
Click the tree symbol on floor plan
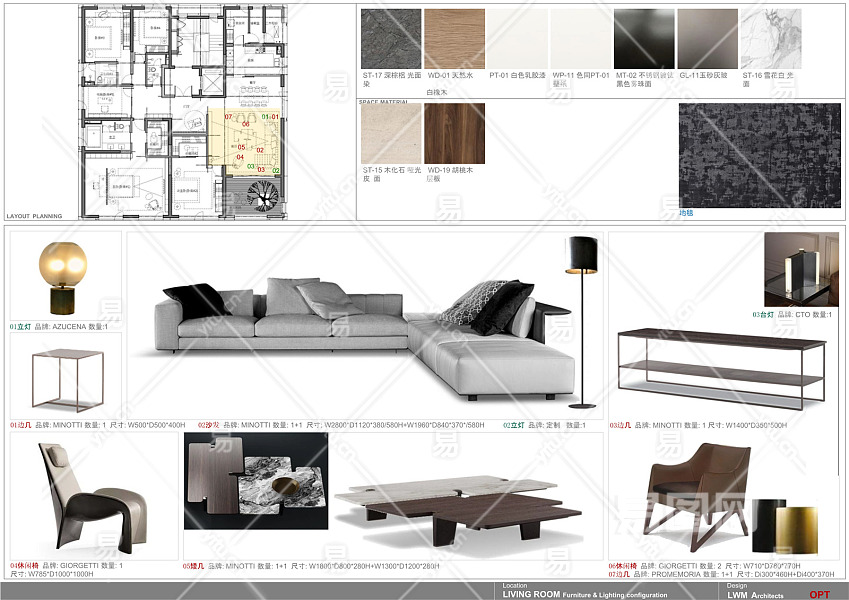click(x=263, y=195)
